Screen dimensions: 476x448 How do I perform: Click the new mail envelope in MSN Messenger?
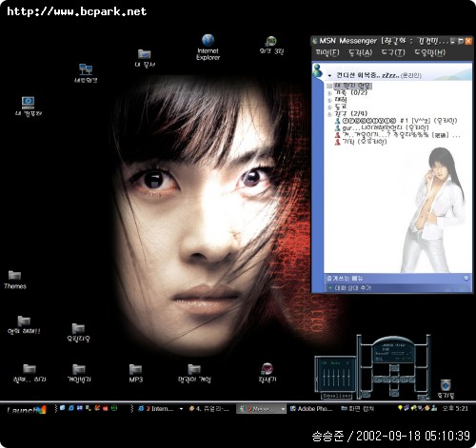coord(329,86)
